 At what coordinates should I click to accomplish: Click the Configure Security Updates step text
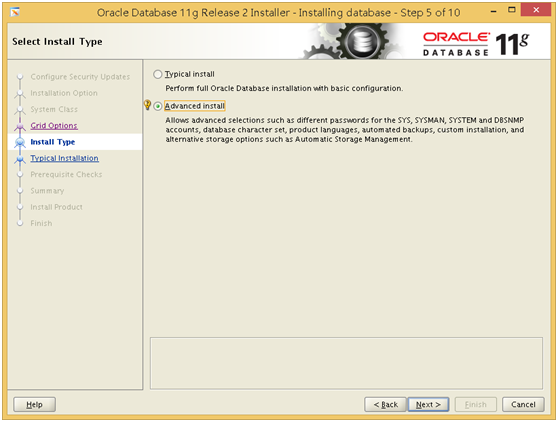(80, 77)
